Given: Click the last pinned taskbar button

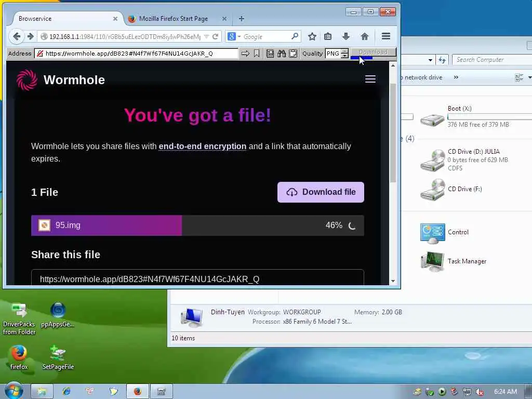Looking at the screenshot, I should 162,391.
